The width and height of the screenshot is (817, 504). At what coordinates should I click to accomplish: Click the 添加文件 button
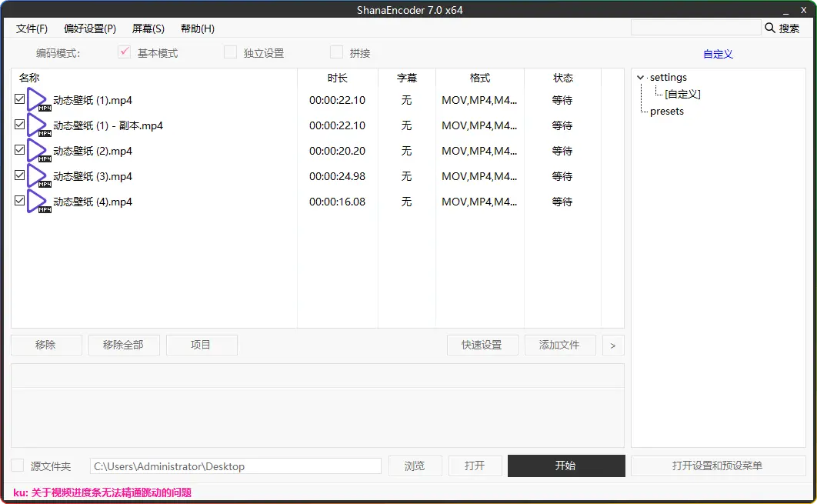tap(559, 345)
